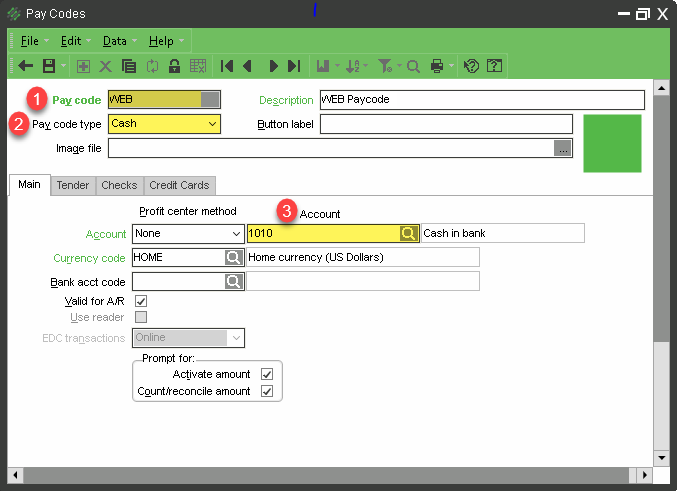Go to the last record
Screen dimensions: 677x491
pos(294,66)
